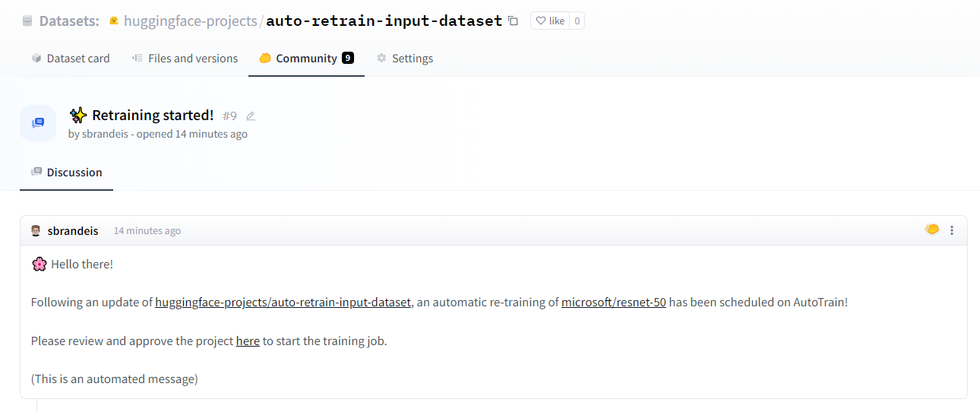Image resolution: width=980 pixels, height=412 pixels.
Task: Open huggingface-projects/auto-retrain-input-dataset link in comment
Action: click(283, 303)
